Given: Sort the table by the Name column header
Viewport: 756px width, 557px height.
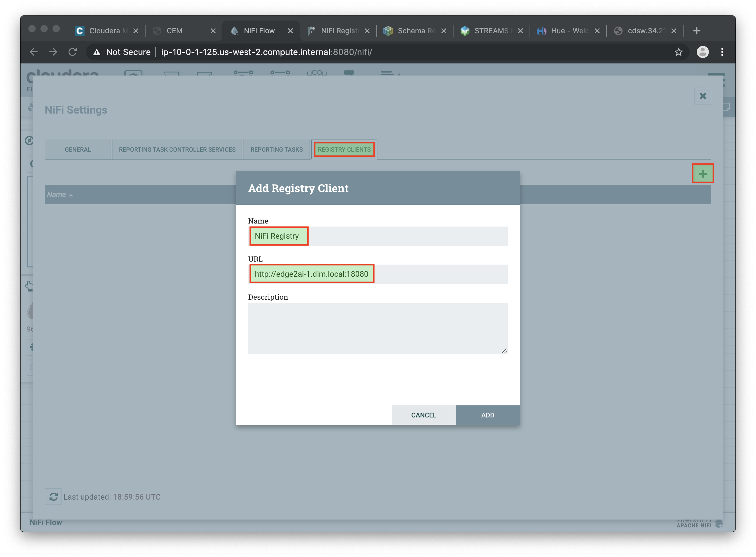Looking at the screenshot, I should [57, 195].
